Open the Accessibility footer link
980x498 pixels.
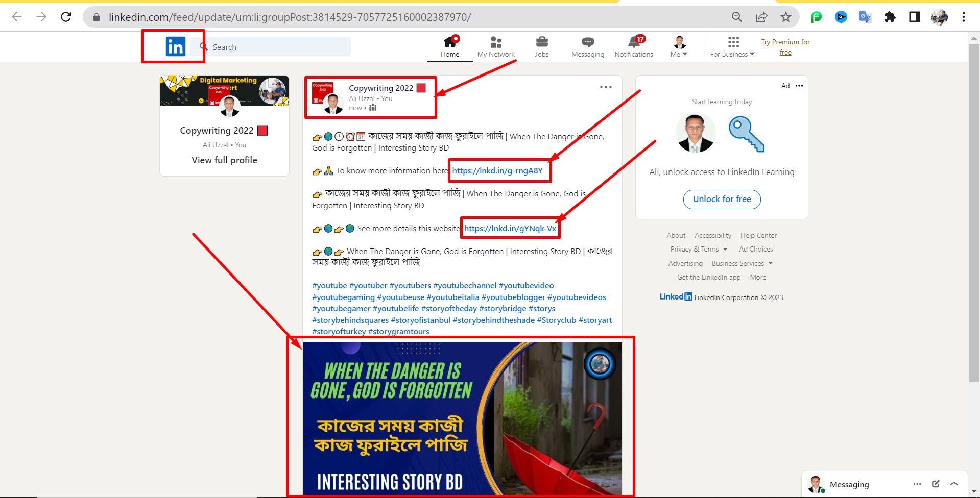(x=713, y=235)
